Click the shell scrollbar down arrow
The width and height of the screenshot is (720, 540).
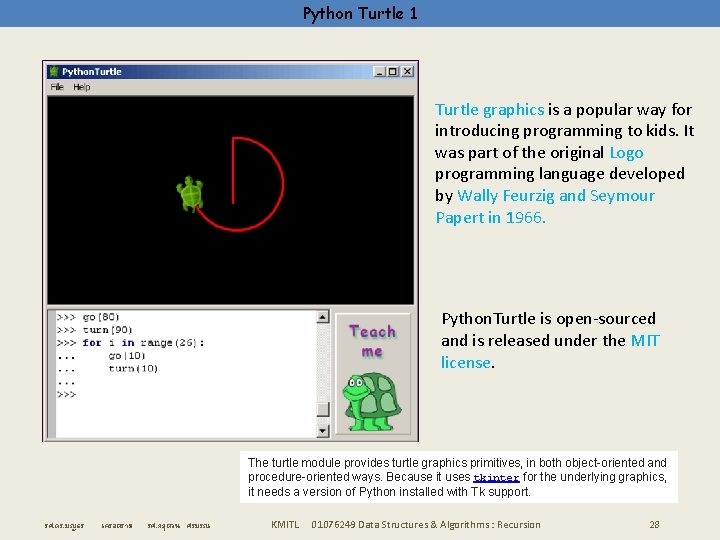coord(323,431)
